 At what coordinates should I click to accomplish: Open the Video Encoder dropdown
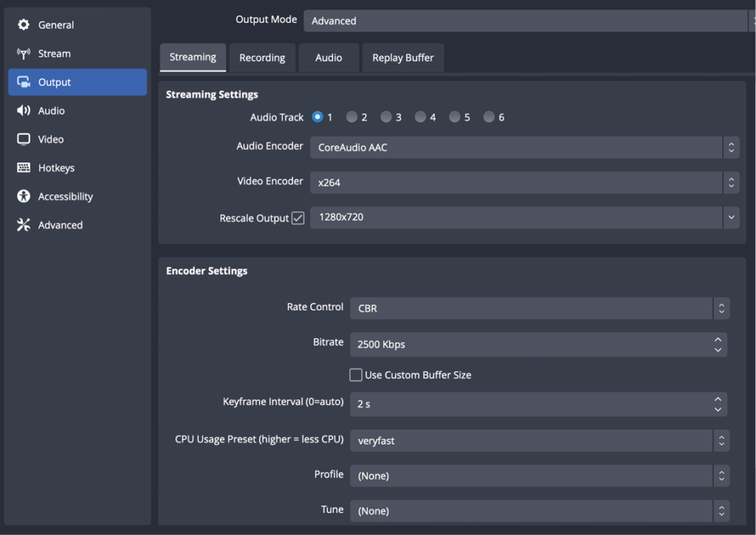pos(524,182)
